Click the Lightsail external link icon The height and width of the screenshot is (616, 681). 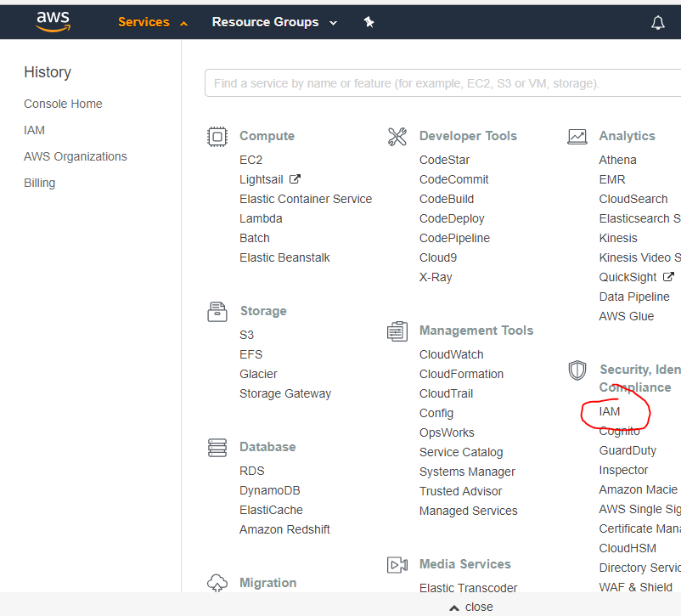295,179
